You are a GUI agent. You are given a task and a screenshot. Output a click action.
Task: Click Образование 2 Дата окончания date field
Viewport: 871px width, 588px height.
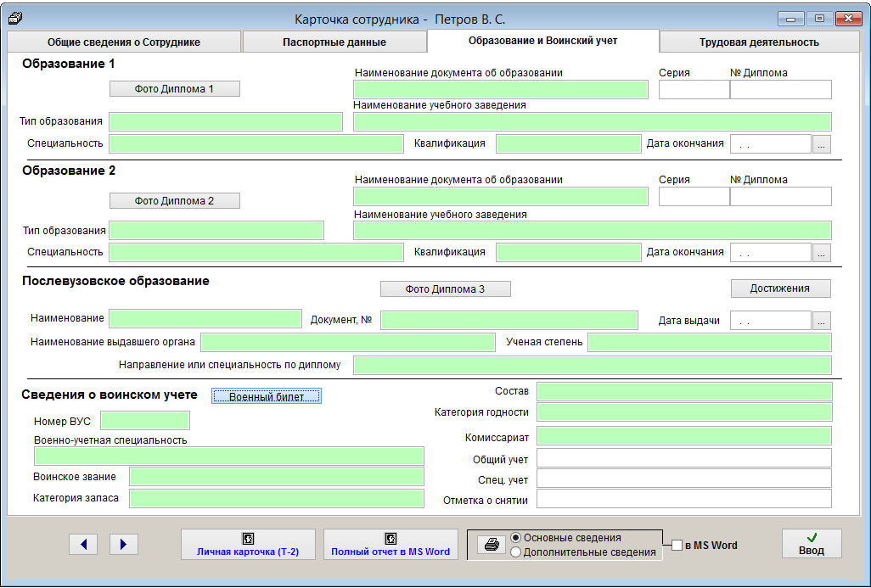[771, 253]
